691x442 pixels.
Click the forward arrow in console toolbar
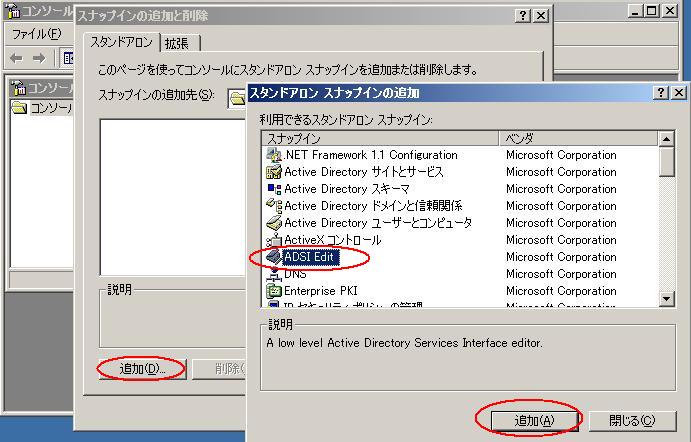click(x=39, y=58)
